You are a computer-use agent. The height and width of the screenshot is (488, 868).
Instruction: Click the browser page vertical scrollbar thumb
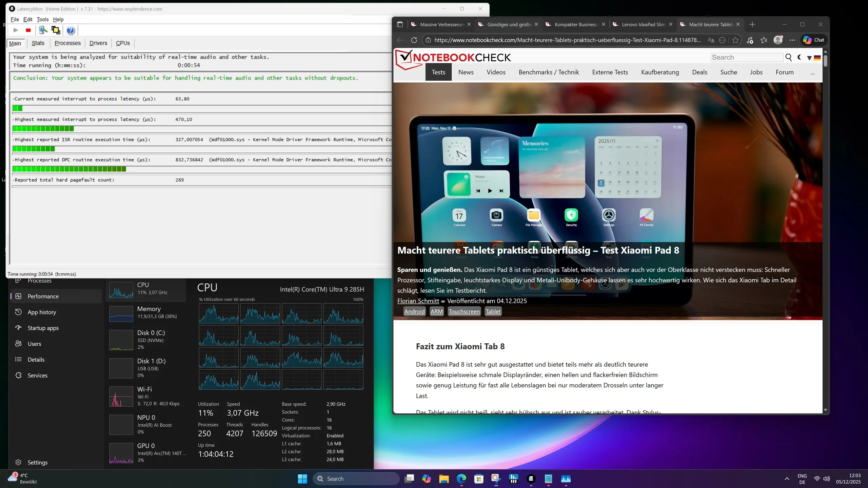point(825,61)
